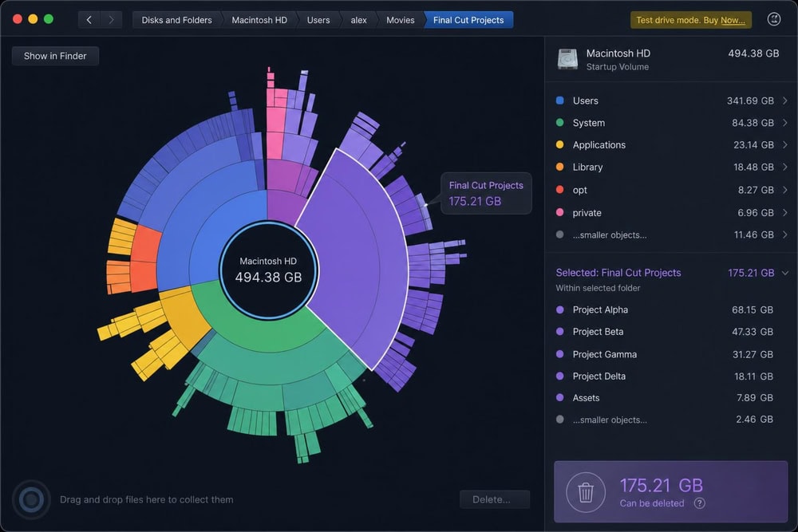Go to Macintosh HD breadcrumb
The width and height of the screenshot is (798, 532).
(259, 20)
